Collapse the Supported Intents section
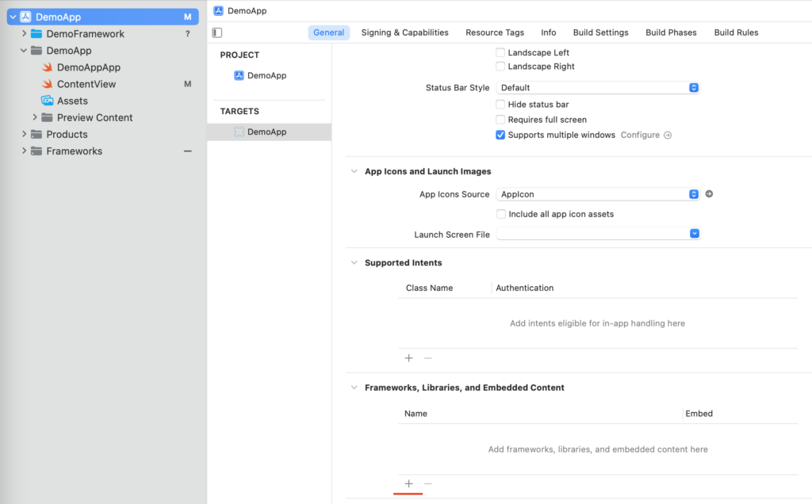This screenshot has height=504, width=812. tap(354, 263)
